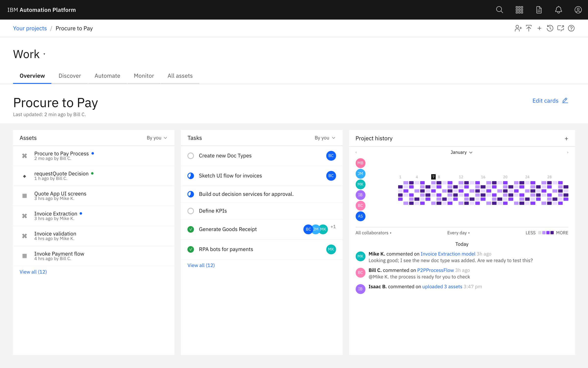Expand the All collaborators filter

click(373, 233)
